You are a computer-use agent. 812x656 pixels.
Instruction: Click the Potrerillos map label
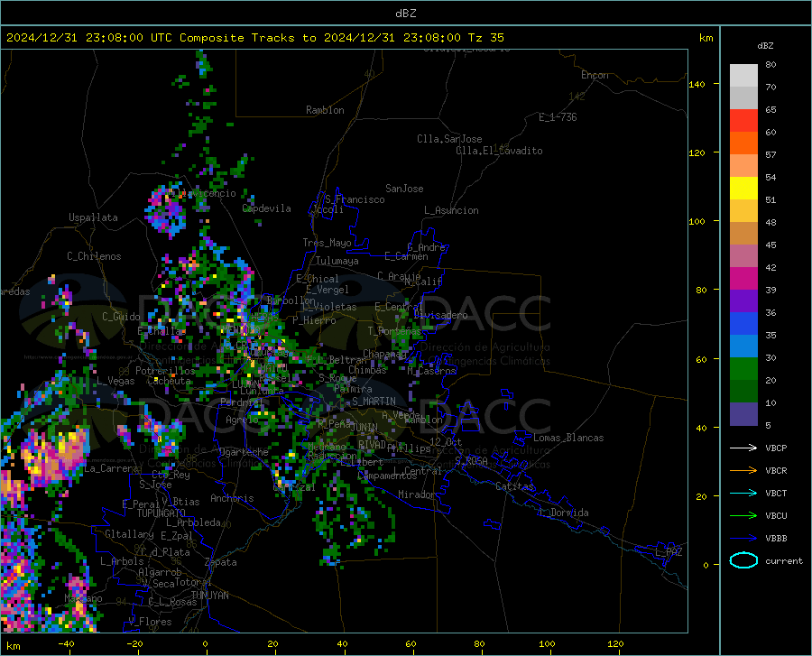[x=165, y=371]
